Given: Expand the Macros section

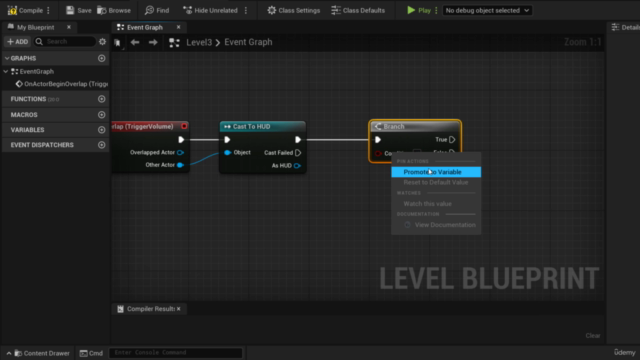Looking at the screenshot, I should [24, 115].
